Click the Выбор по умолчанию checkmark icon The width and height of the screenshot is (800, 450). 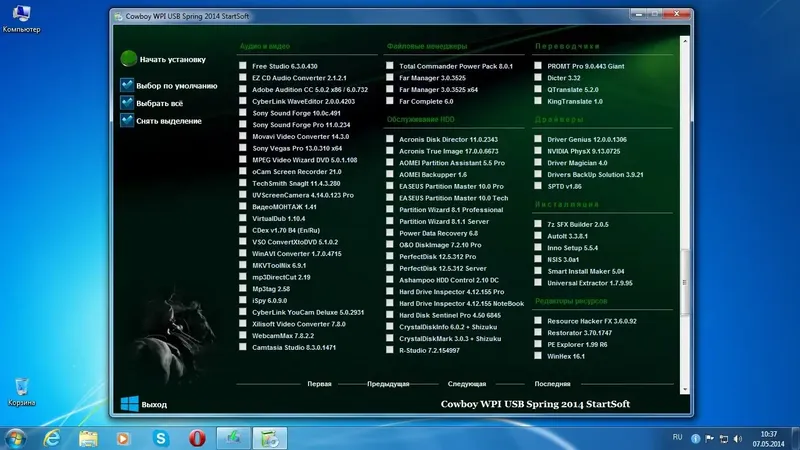(127, 85)
